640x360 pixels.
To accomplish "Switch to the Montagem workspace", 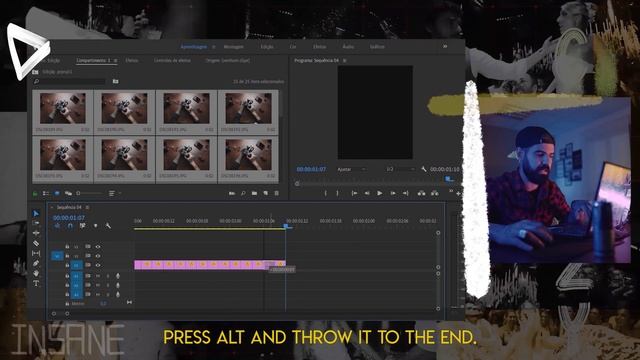I will pos(233,47).
